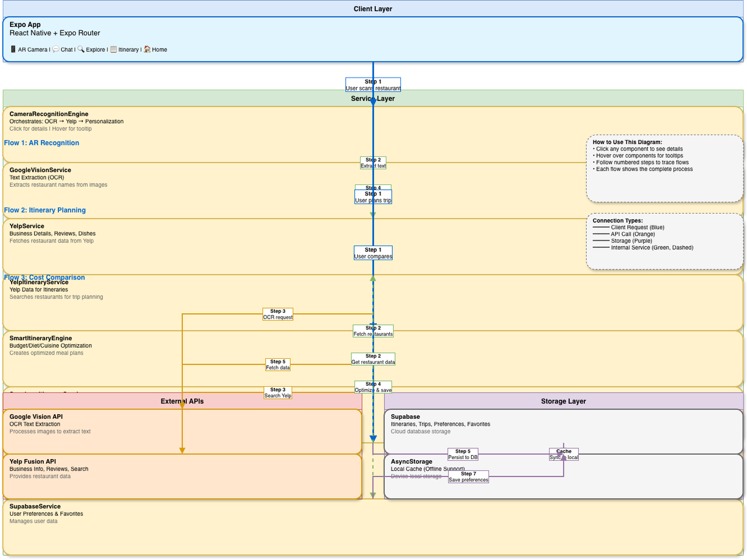747x560 pixels.
Task: Open 'Flow 1: AR Recognition' link
Action: point(41,142)
